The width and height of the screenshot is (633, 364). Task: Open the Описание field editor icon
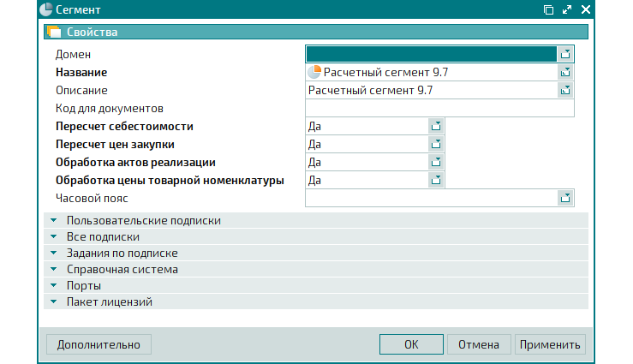(565, 90)
